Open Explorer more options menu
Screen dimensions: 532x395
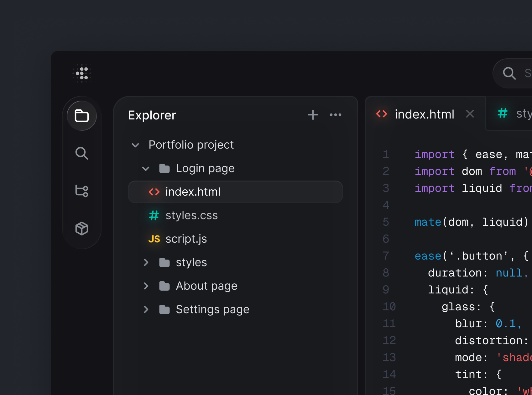(335, 115)
